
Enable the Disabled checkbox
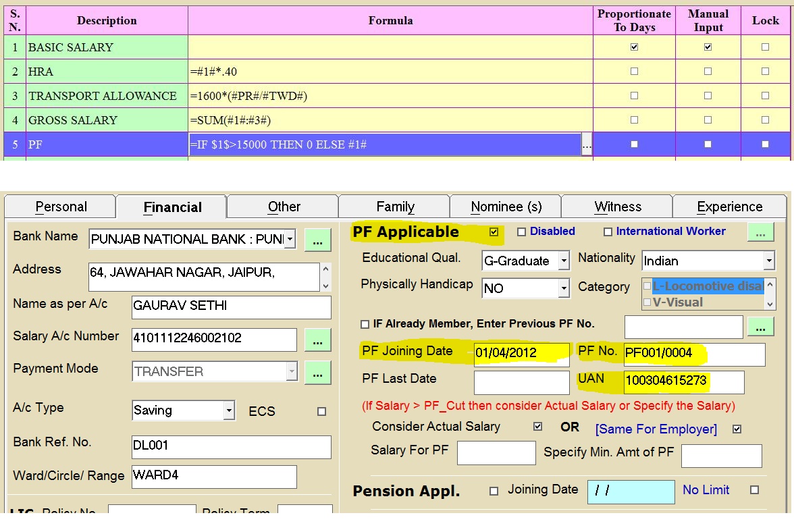(521, 232)
